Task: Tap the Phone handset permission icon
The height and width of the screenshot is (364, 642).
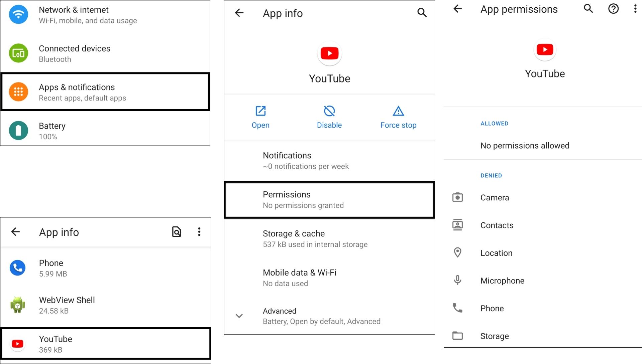Action: tap(457, 308)
